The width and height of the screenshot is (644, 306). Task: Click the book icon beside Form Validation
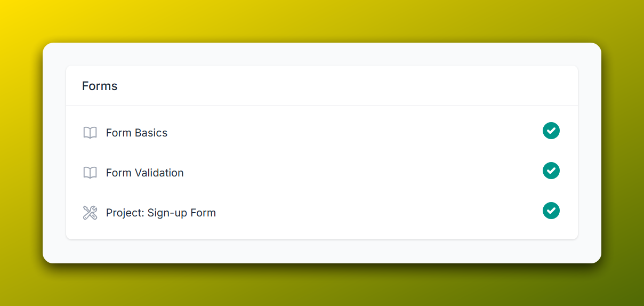click(x=90, y=173)
